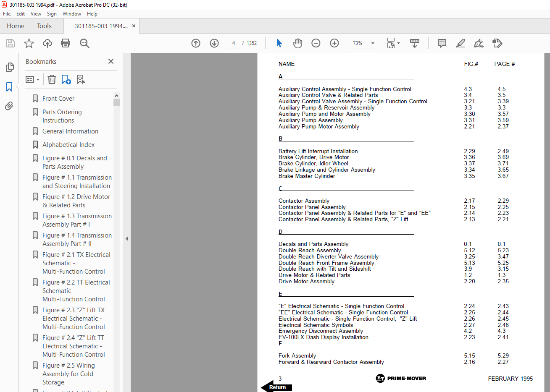The height and width of the screenshot is (392, 550).
Task: Go to previous page arrow
Action: [x=196, y=43]
